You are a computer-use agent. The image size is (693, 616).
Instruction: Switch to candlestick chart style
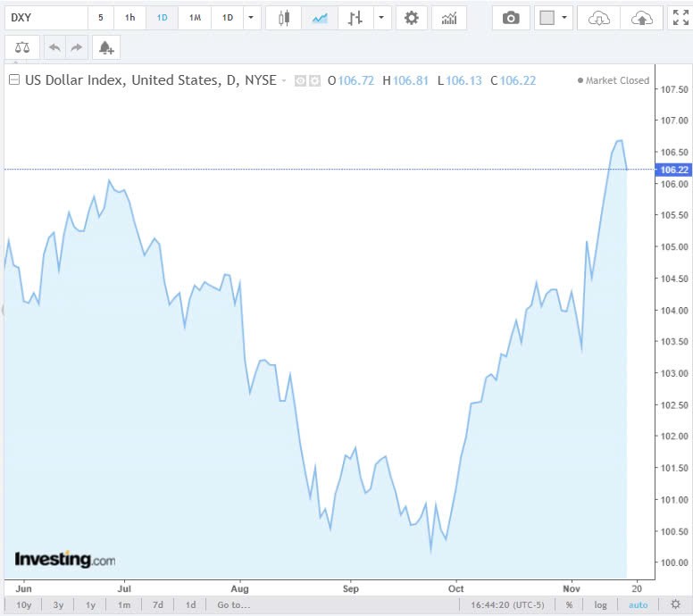click(284, 18)
